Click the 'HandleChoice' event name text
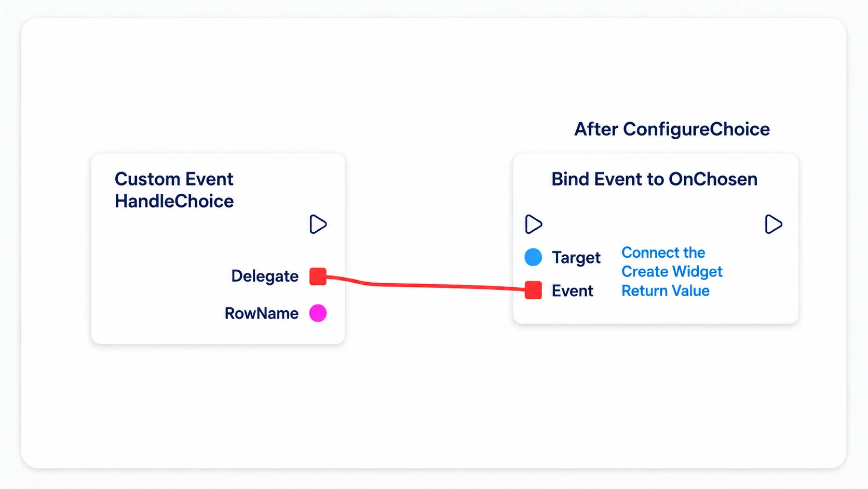The image size is (868, 489). tap(174, 202)
